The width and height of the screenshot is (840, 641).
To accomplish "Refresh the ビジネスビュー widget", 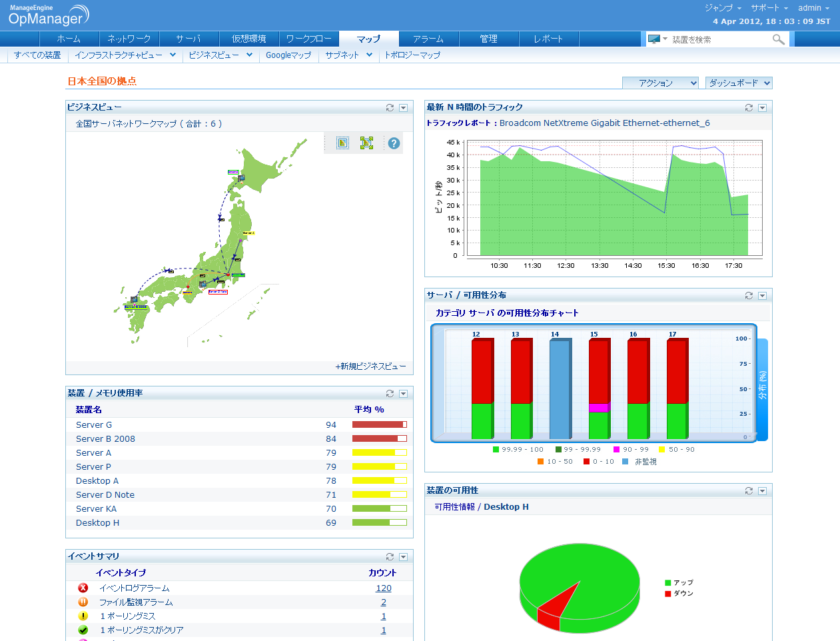I will 390,107.
